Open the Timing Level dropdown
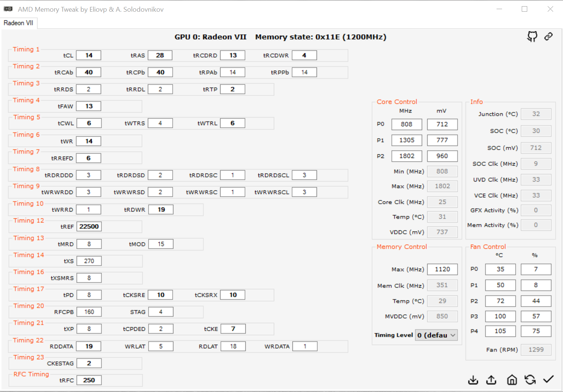Image resolution: width=563 pixels, height=392 pixels. [436, 335]
